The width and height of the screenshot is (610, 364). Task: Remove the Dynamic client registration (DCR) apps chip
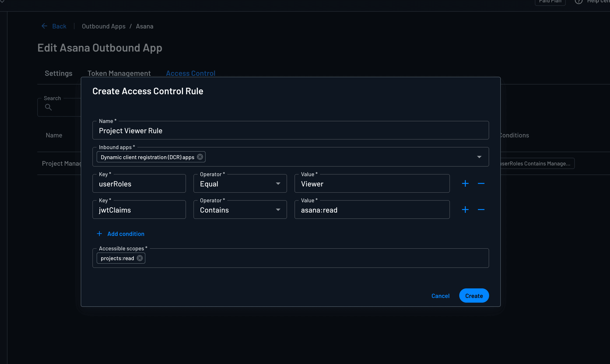tap(200, 157)
